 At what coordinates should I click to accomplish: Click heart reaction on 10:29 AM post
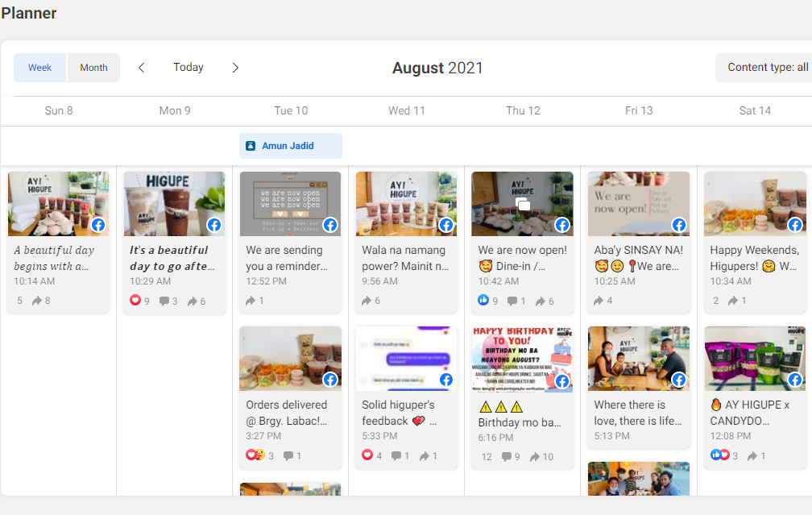(135, 300)
